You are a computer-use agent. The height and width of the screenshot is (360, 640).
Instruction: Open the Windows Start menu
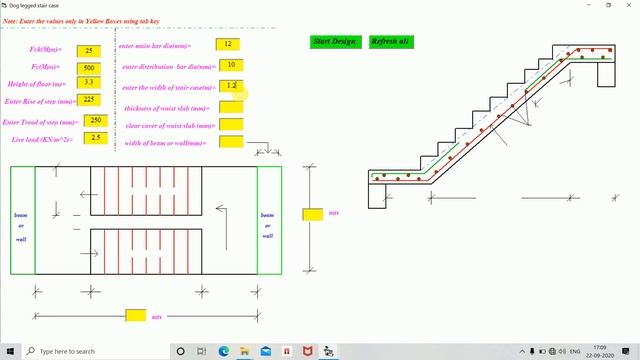tap(10, 351)
